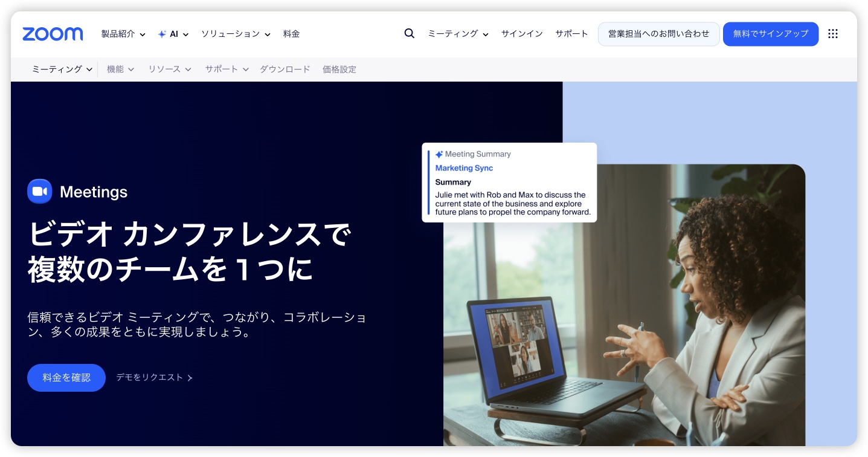868x457 pixels.
Task: Click the サインイン link
Action: [x=522, y=34]
